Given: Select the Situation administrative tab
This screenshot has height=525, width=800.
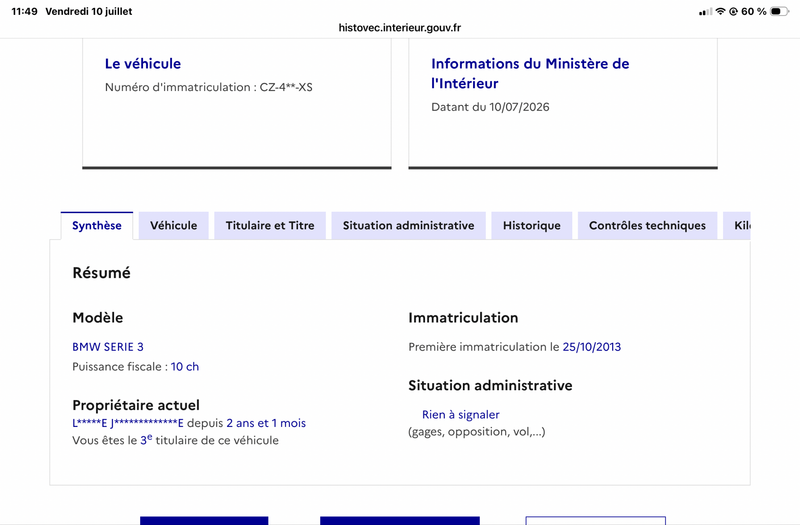Looking at the screenshot, I should click(x=408, y=226).
